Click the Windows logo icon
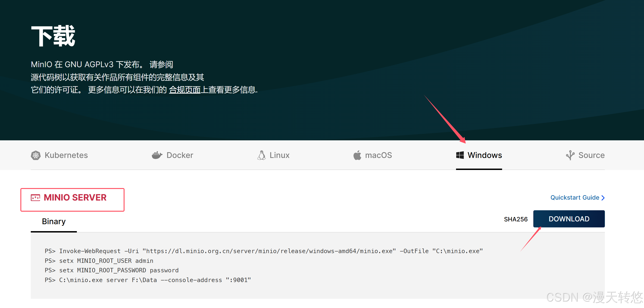Screen dimensions: 644x308 coord(460,155)
